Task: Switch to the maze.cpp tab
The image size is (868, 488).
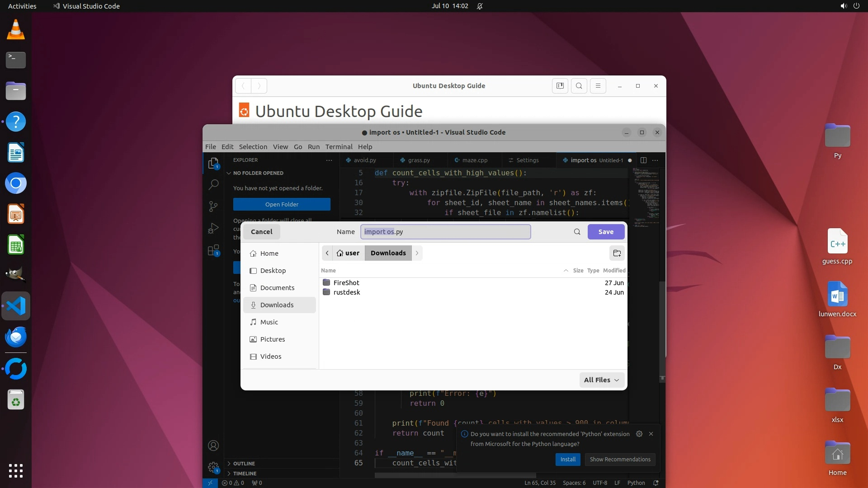Action: [x=474, y=160]
